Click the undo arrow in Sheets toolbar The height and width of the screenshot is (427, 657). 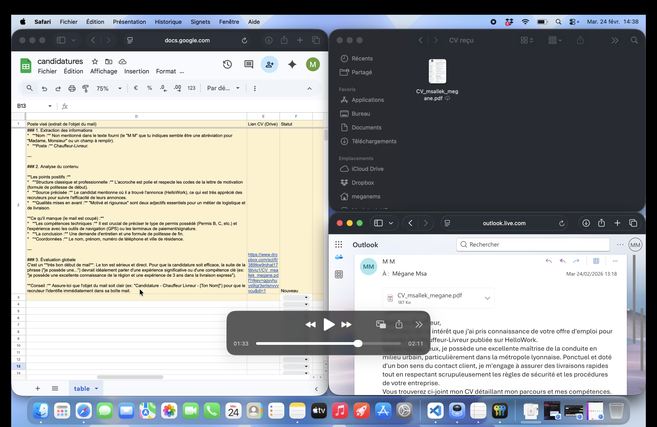coord(44,88)
